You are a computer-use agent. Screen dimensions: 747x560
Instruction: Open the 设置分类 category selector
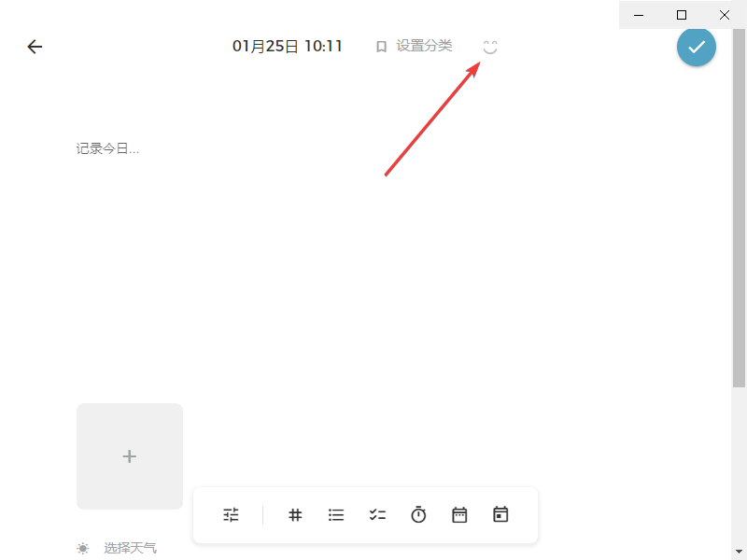[x=414, y=46]
